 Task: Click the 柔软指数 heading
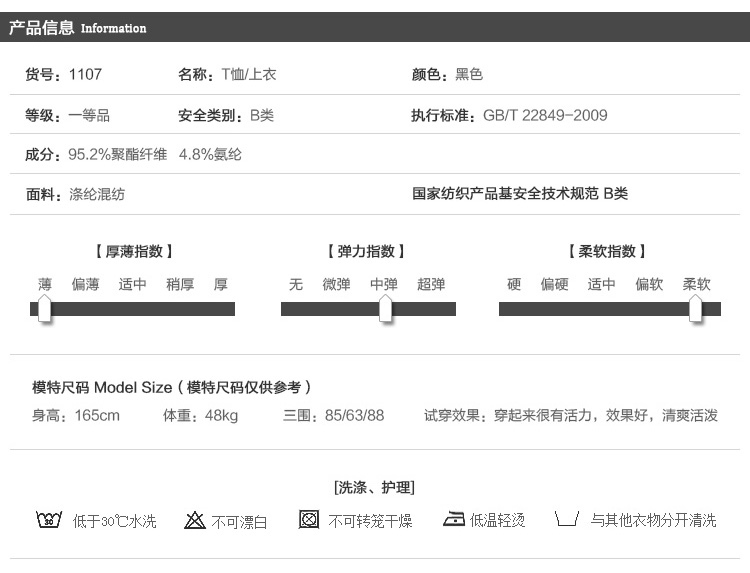(x=606, y=252)
